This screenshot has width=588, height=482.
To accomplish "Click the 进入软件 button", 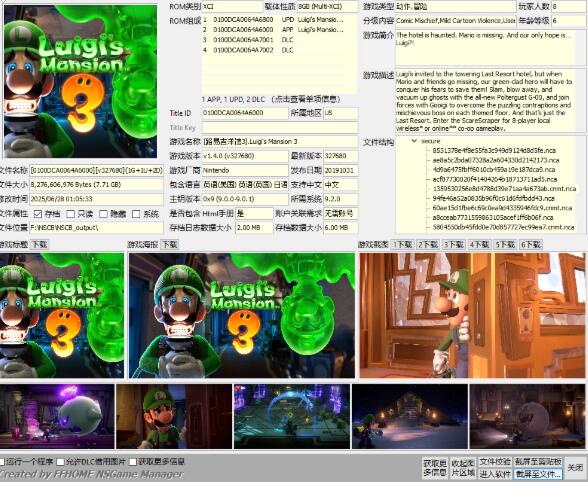I will [x=495, y=474].
